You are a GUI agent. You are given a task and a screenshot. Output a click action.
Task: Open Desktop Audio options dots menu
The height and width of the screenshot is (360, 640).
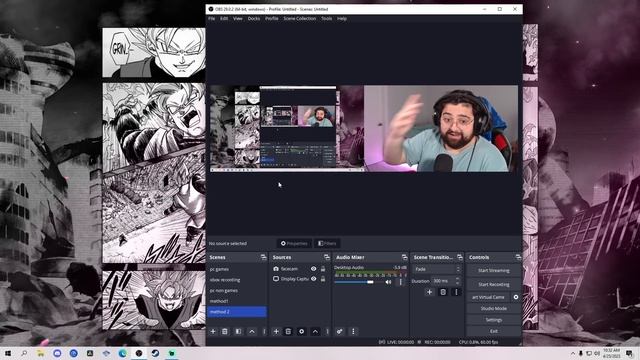click(400, 282)
